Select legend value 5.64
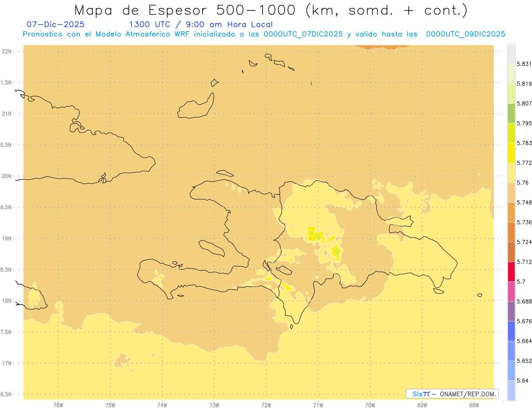Image resolution: width=532 pixels, height=411 pixels. point(523,380)
